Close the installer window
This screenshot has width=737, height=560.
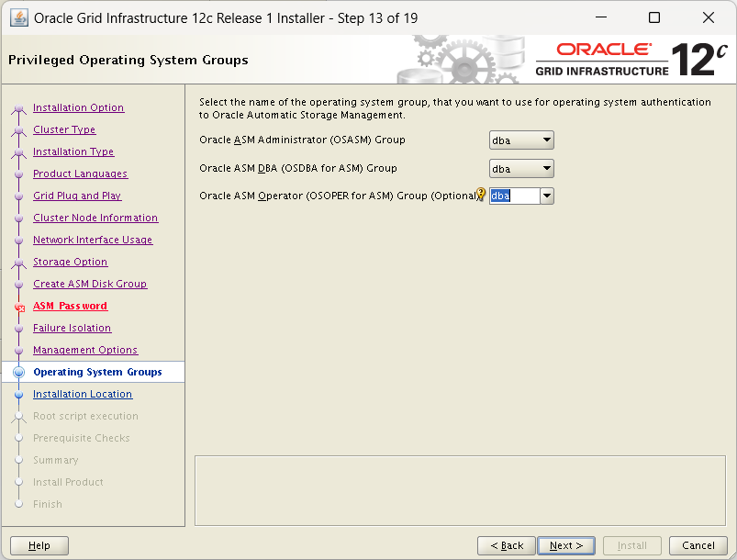coord(709,17)
